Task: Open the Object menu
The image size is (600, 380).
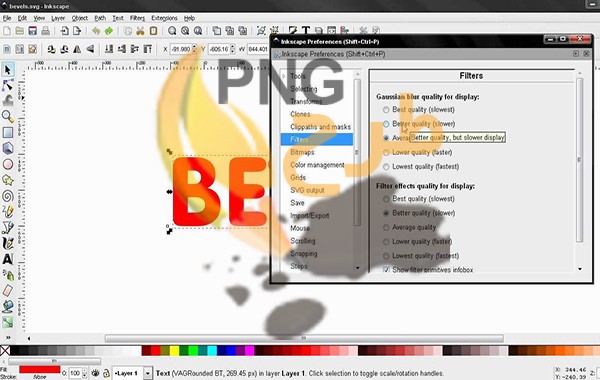Action: tap(80, 18)
